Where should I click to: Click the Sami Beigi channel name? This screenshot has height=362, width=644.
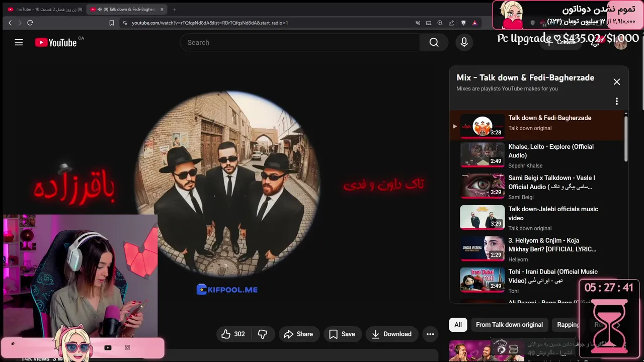[521, 197]
